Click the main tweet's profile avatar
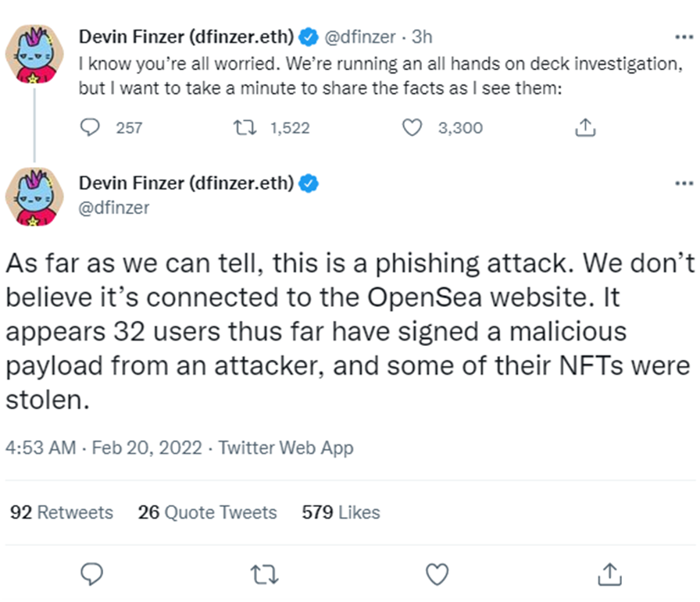This screenshot has height=602, width=700. click(34, 198)
